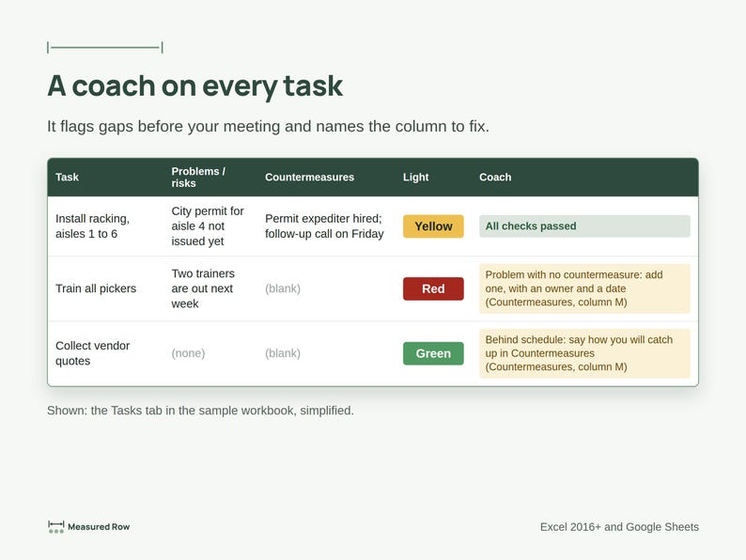Click 'Excel 2016+ and Google Sheets' footer text
This screenshot has height=560, width=746.
(619, 527)
